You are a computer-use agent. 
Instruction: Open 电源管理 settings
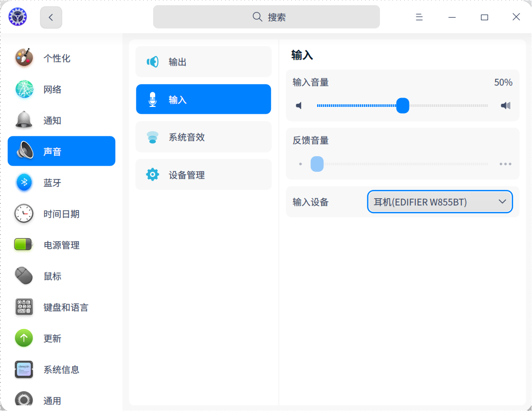click(x=24, y=244)
